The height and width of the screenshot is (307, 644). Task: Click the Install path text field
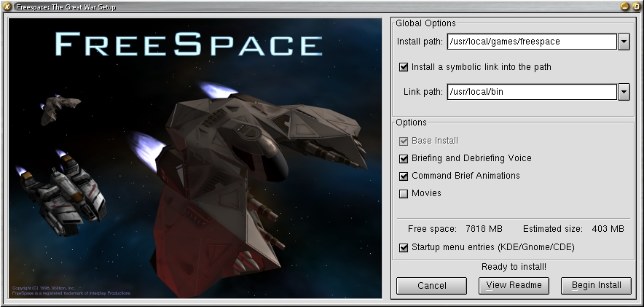[533, 42]
